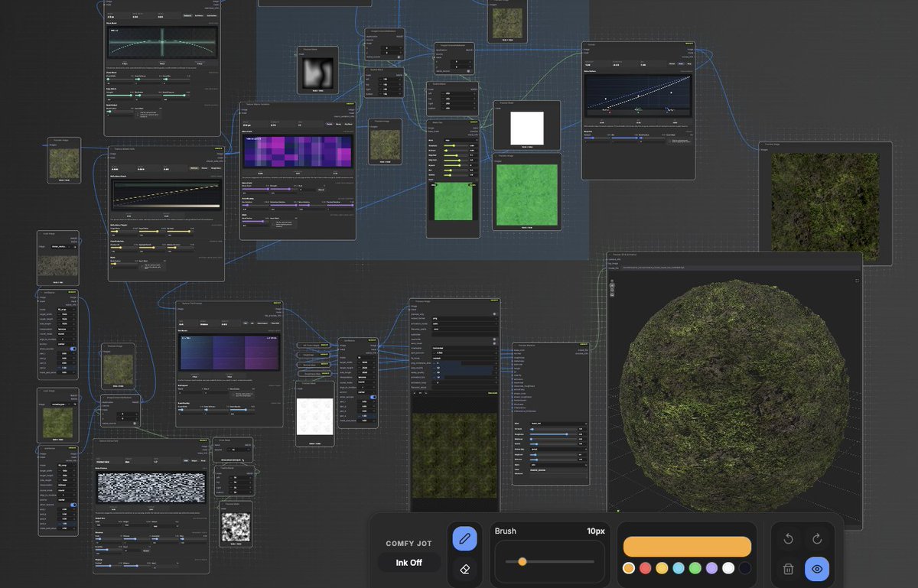Select the bright green square preview image
The width and height of the screenshot is (918, 588).
526,194
